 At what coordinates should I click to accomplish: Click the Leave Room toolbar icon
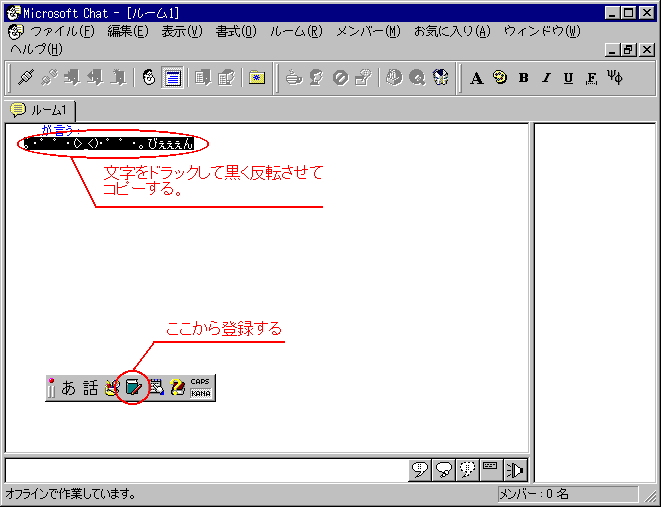[95, 78]
